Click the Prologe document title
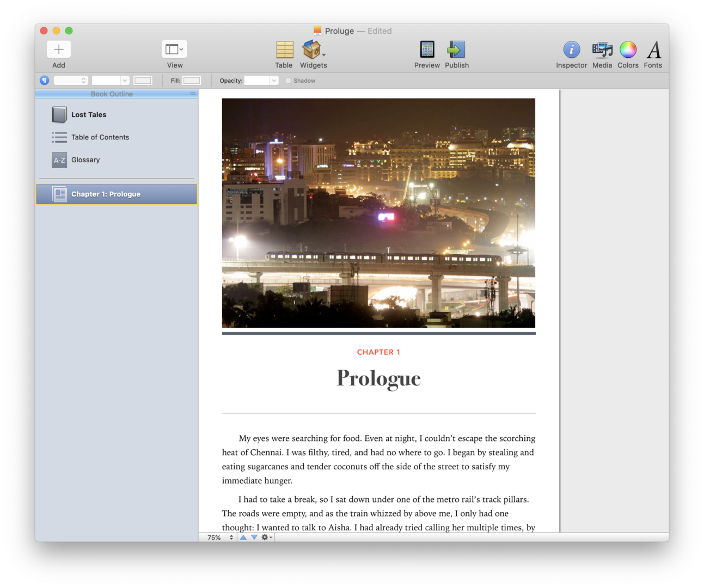The height and width of the screenshot is (588, 704). (339, 31)
